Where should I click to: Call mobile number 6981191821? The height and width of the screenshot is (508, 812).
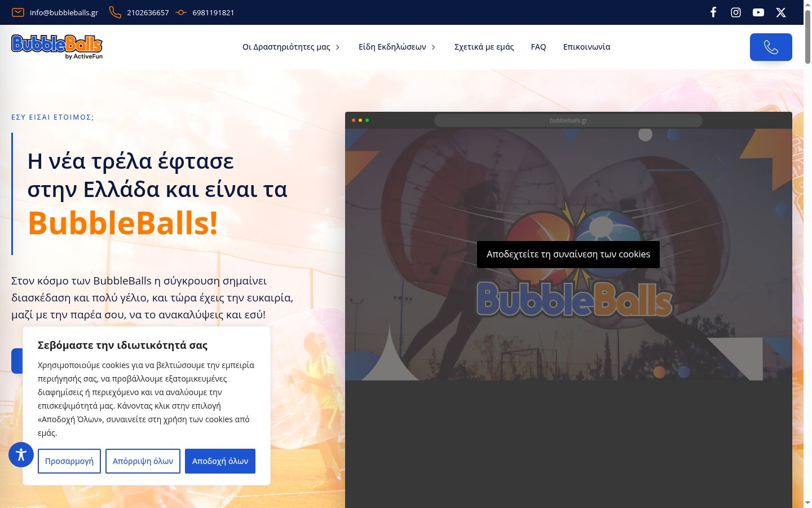(x=213, y=12)
